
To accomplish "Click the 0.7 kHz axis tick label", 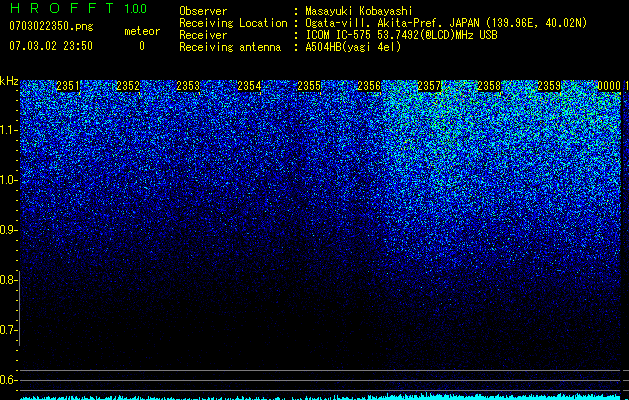I will point(8,330).
